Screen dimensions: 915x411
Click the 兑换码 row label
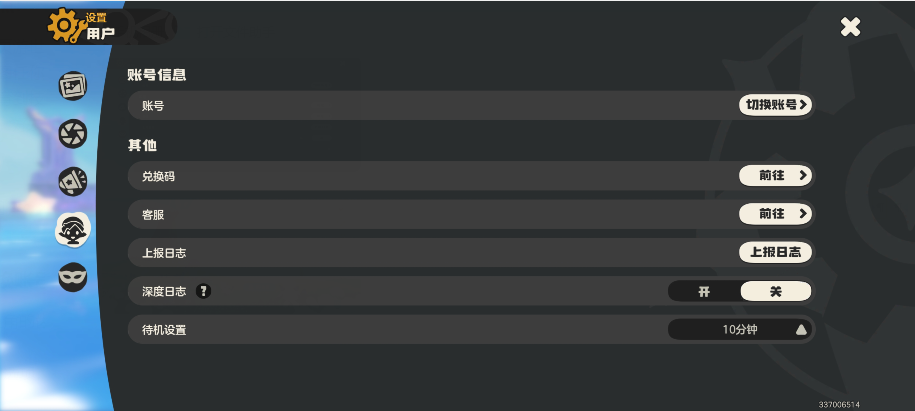click(159, 176)
